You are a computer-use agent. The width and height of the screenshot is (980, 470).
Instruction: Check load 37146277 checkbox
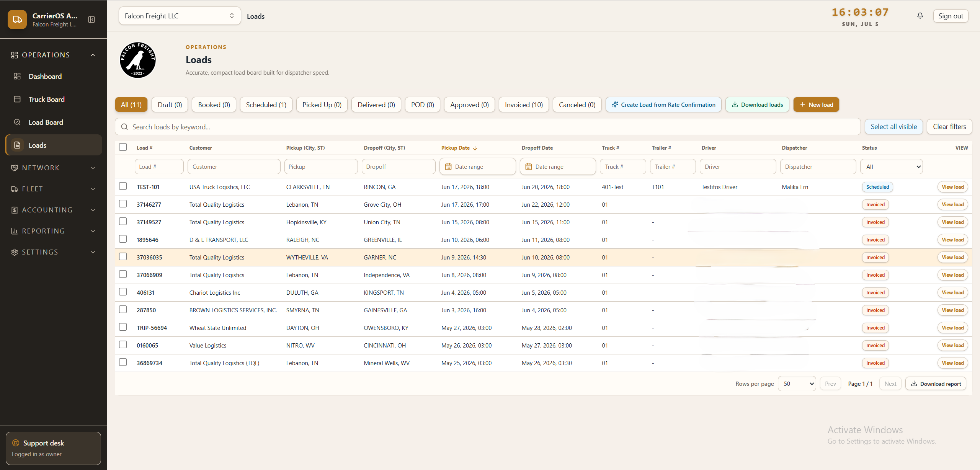123,204
